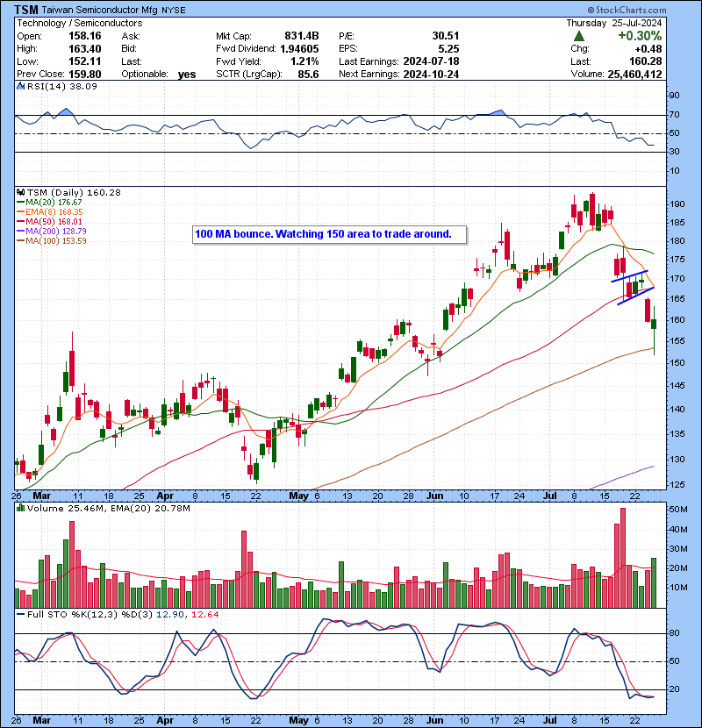The image size is (702, 728).
Task: Click the MA(100) 153.59 legend entry
Action: (x=52, y=240)
